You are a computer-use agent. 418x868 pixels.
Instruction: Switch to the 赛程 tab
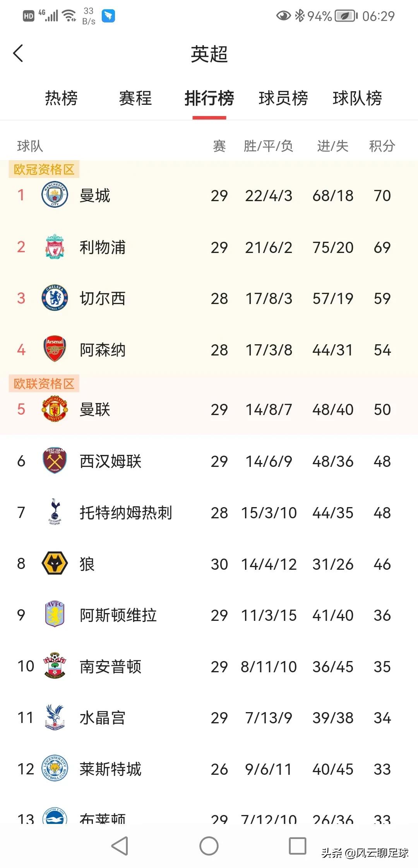(x=135, y=99)
